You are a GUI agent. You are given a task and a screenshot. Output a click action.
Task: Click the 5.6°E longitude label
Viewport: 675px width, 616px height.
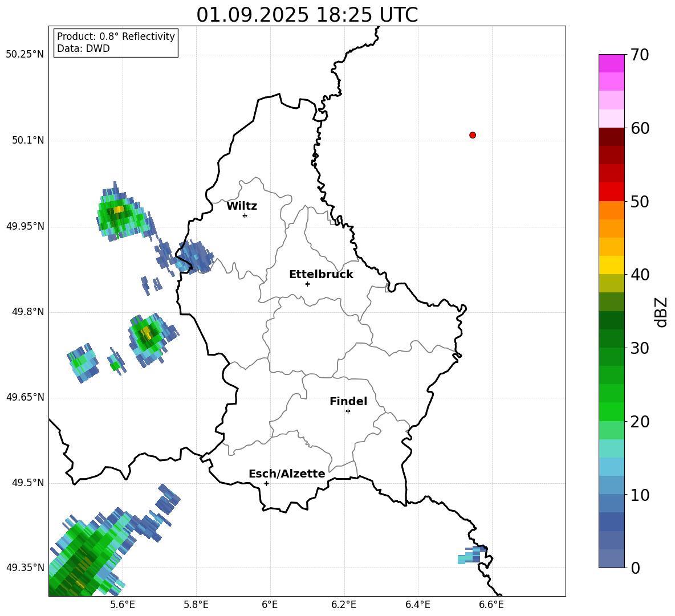coord(123,605)
